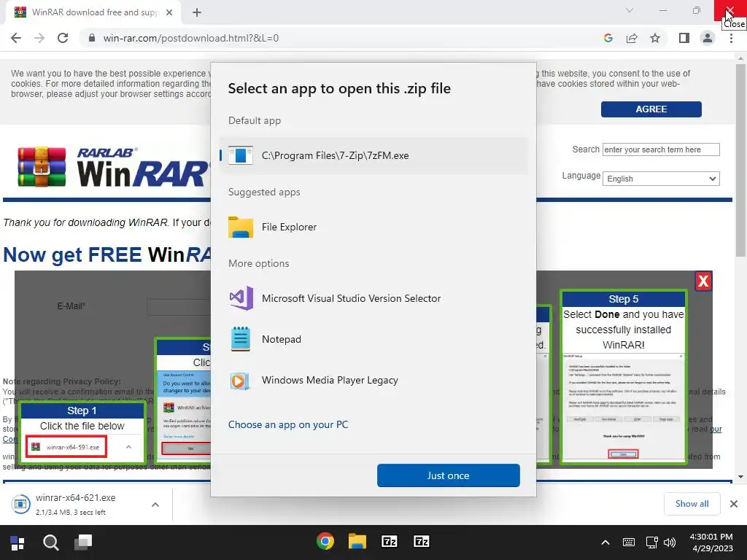Open the tab search chevron
747x560 pixels.
[630, 10]
